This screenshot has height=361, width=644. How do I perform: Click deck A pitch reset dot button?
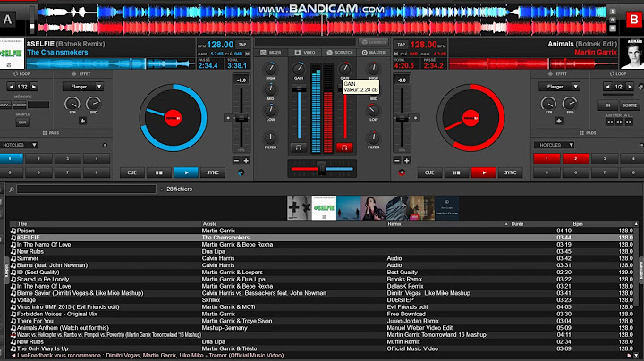coord(228,118)
